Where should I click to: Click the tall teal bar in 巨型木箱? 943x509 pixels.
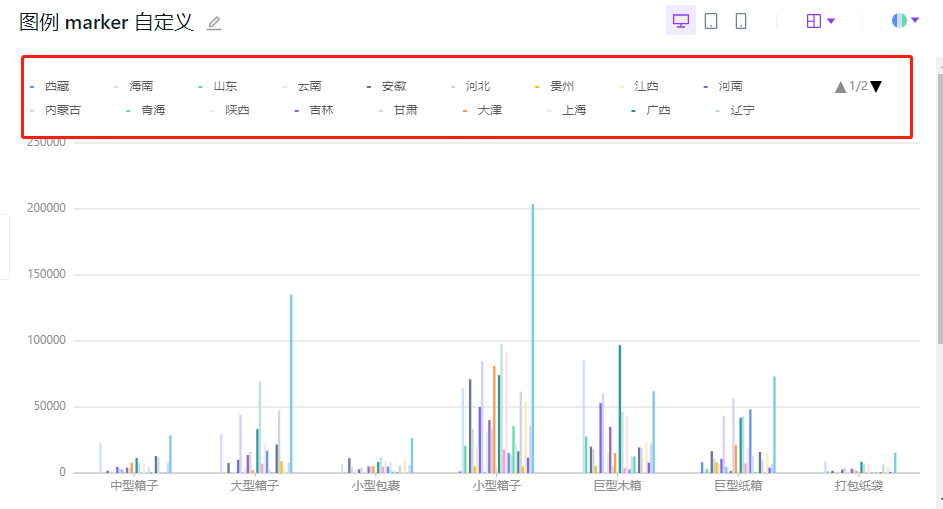[x=619, y=409]
